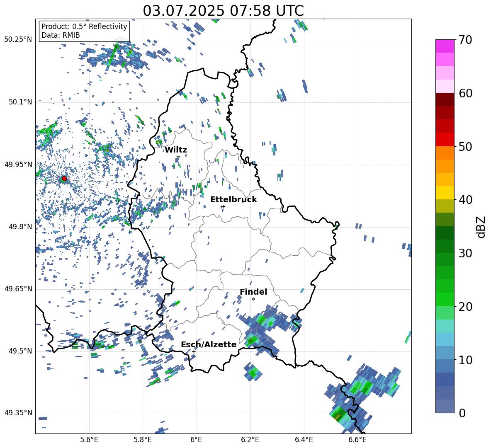This screenshot has height=448, width=491.
Task: Pick the dark green colorbar swatch above 30
Action: pos(445,246)
